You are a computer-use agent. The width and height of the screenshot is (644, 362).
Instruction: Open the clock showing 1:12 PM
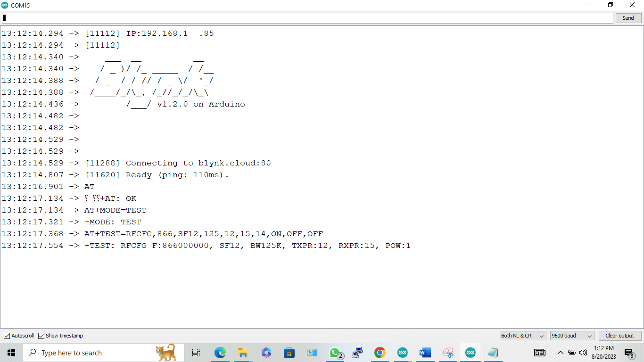[604, 353]
